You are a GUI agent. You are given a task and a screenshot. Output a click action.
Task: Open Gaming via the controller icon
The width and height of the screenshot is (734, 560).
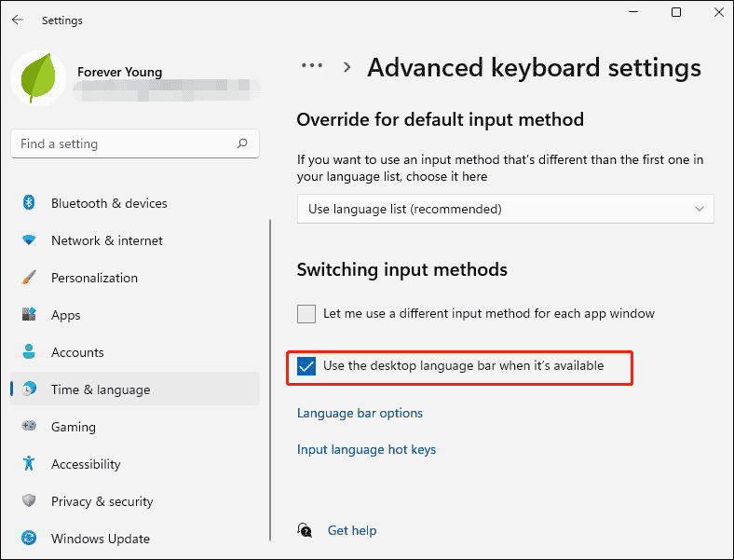tap(29, 427)
